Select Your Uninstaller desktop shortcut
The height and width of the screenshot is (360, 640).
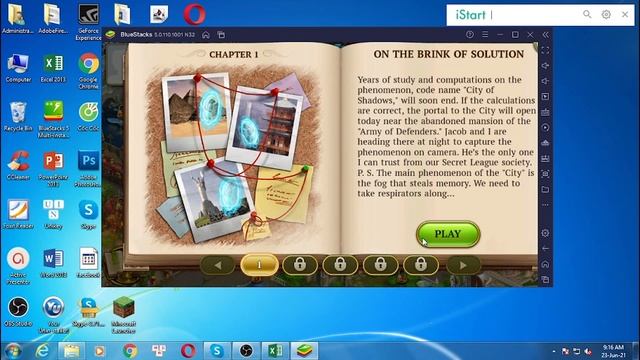[53, 315]
